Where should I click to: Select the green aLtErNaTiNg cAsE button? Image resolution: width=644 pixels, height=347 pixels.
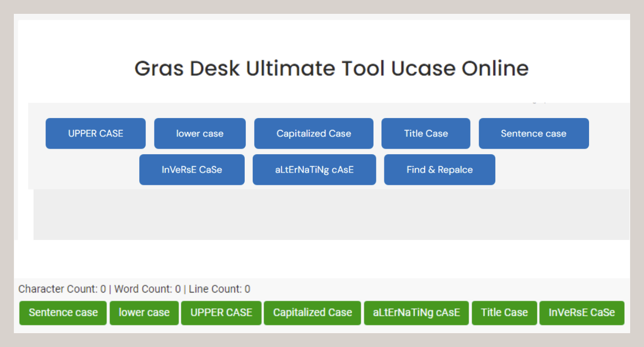[x=416, y=313]
